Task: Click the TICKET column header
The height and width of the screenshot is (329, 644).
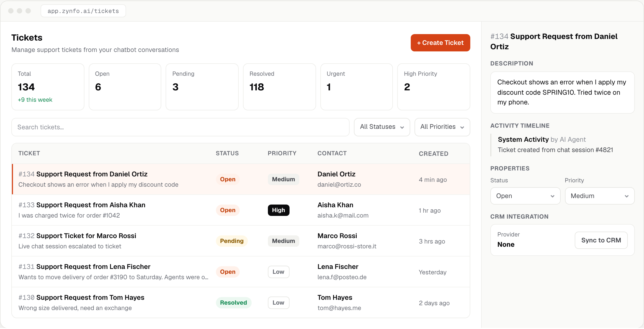Action: 29,153
